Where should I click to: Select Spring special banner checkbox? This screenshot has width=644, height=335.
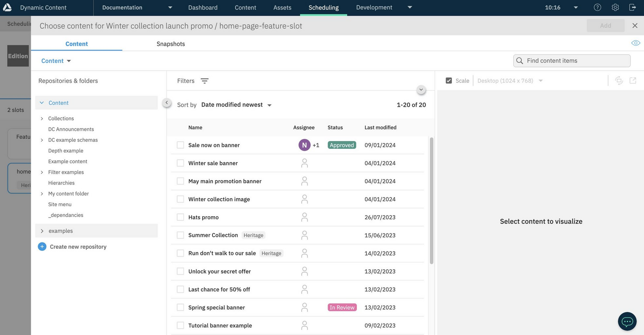180,307
